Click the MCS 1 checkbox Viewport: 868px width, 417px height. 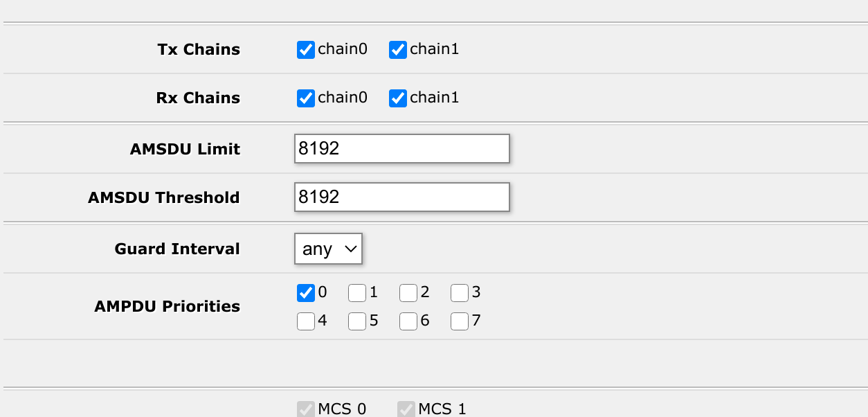click(406, 409)
